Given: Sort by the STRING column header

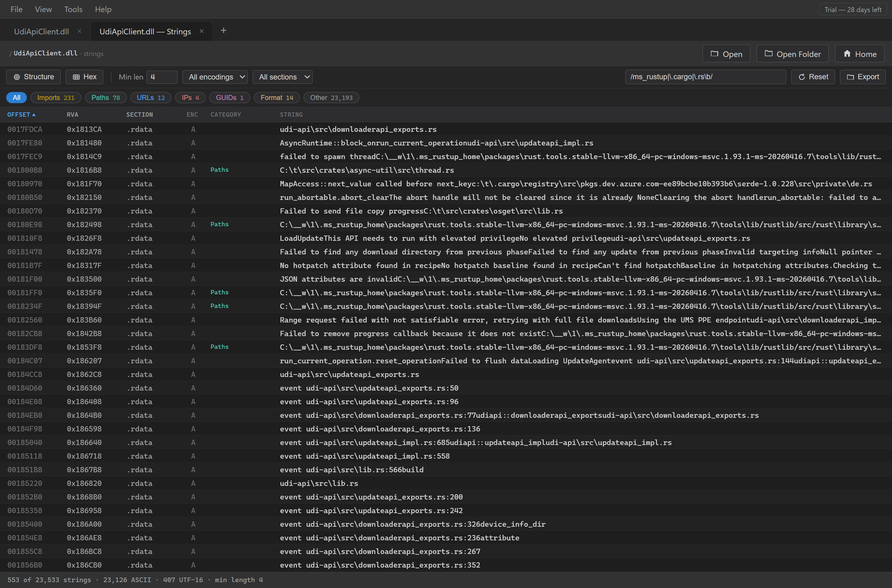Looking at the screenshot, I should tap(291, 115).
